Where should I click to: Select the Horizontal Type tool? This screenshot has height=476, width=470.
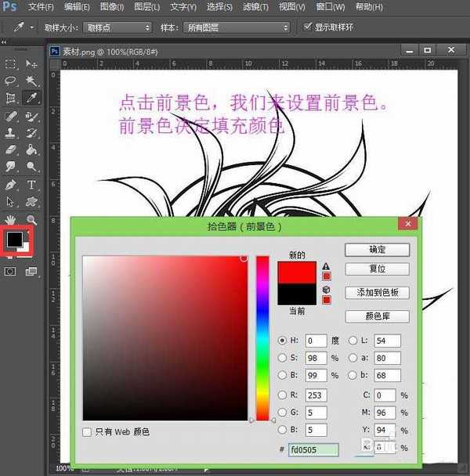point(32,185)
